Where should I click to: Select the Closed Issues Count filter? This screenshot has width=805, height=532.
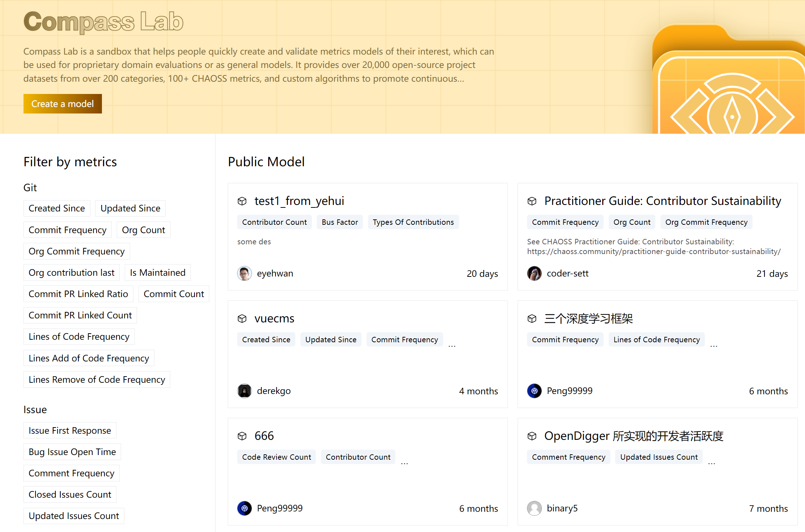coord(70,494)
